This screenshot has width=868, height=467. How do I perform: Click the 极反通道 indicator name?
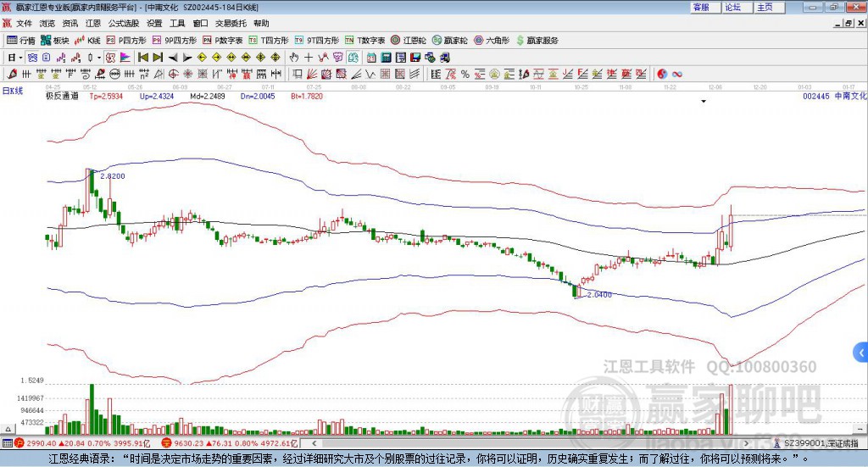(62, 97)
